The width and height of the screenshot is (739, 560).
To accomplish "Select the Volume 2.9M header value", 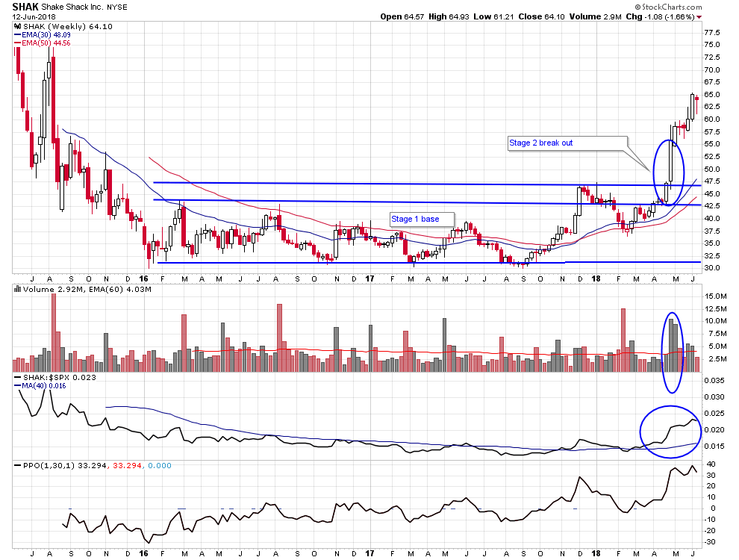I will click(x=595, y=16).
